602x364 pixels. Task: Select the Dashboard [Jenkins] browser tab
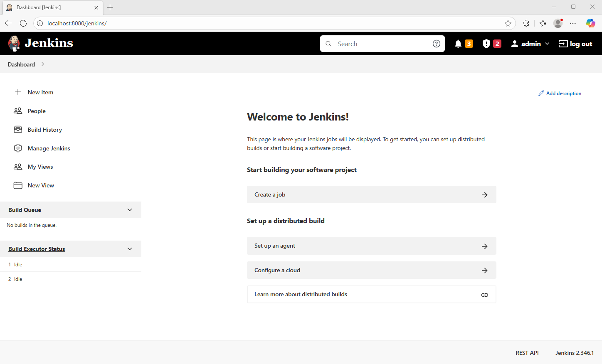tap(52, 7)
